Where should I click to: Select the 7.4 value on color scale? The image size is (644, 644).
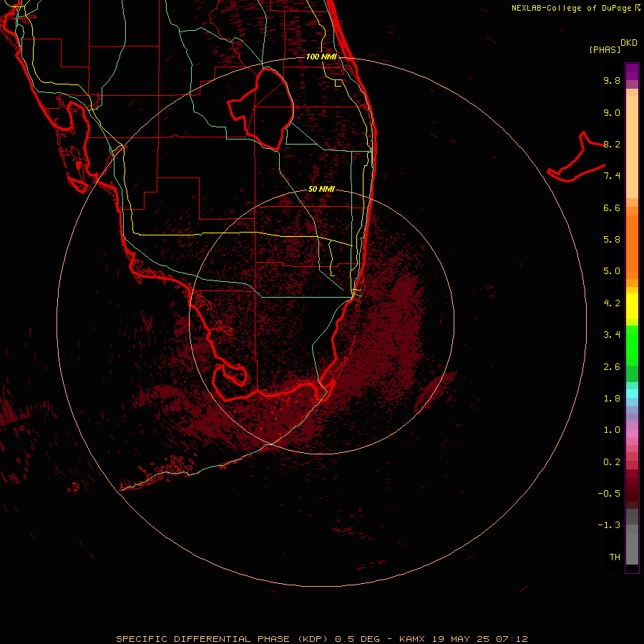(x=612, y=176)
